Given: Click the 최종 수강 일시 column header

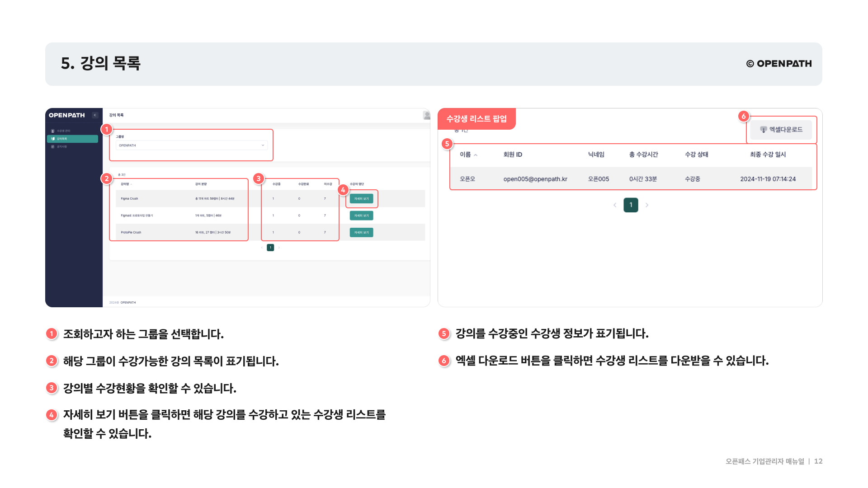Looking at the screenshot, I should (x=768, y=155).
